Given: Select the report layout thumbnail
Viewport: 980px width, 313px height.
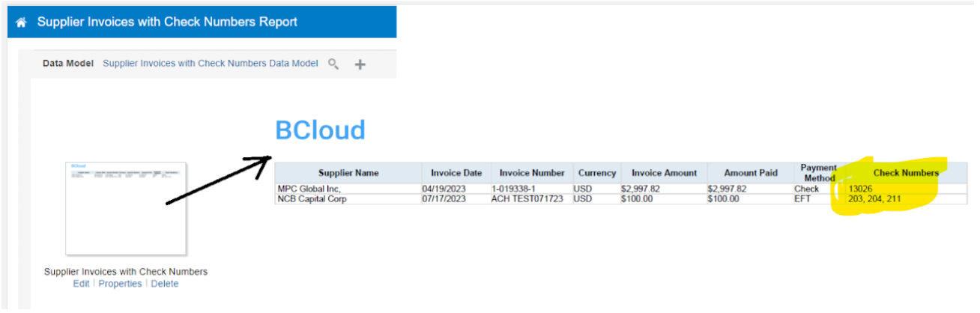Looking at the screenshot, I should coord(125,207).
